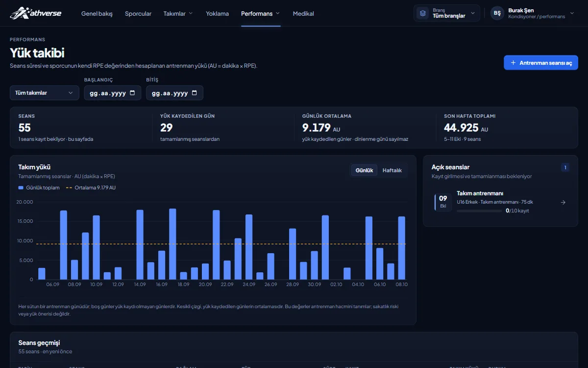This screenshot has height=368, width=588.
Task: Expand the Burak Şen user menu chevron
Action: tap(572, 13)
